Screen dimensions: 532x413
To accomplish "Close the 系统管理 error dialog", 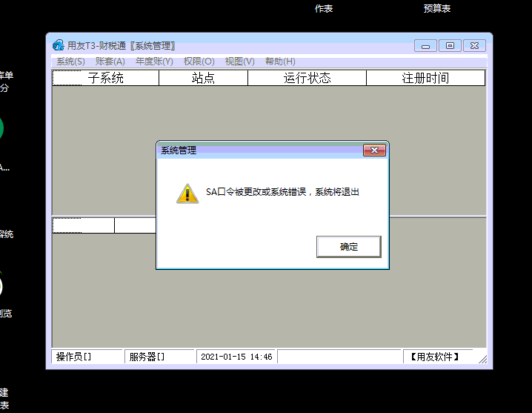I will click(374, 150).
